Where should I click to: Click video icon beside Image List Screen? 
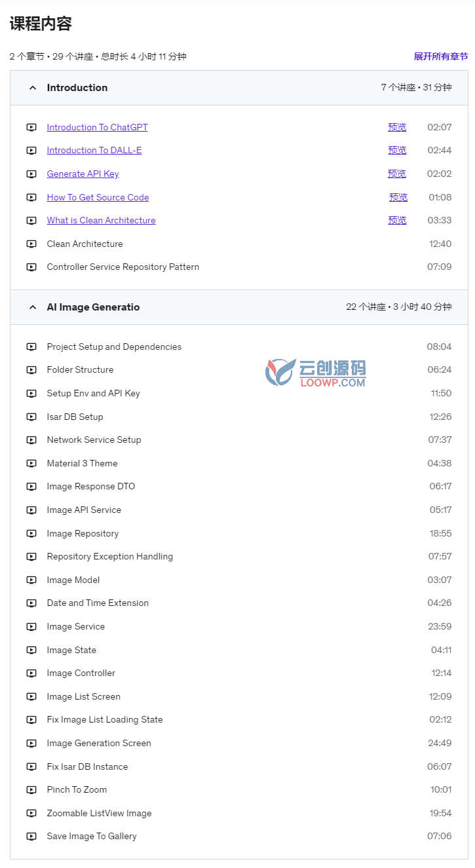click(x=31, y=697)
